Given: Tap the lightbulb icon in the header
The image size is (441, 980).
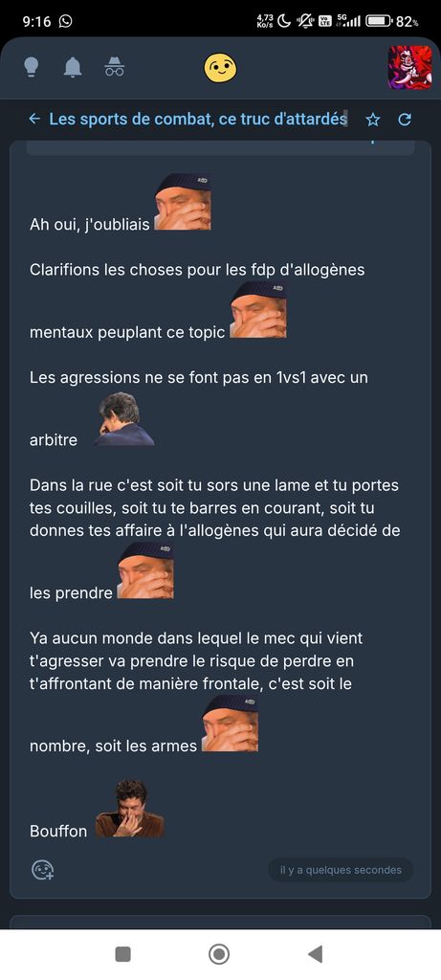Looking at the screenshot, I should coord(32,67).
